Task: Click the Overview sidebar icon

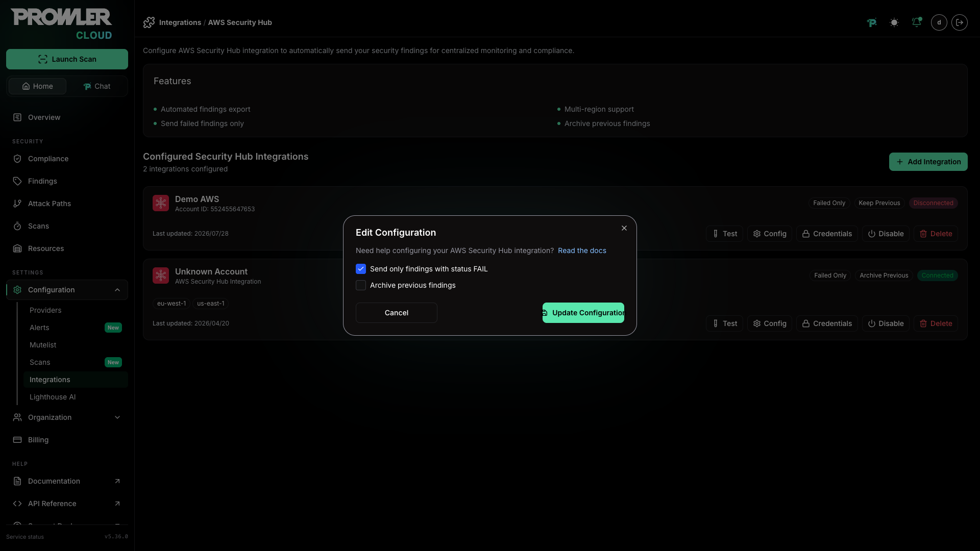Action: tap(17, 117)
